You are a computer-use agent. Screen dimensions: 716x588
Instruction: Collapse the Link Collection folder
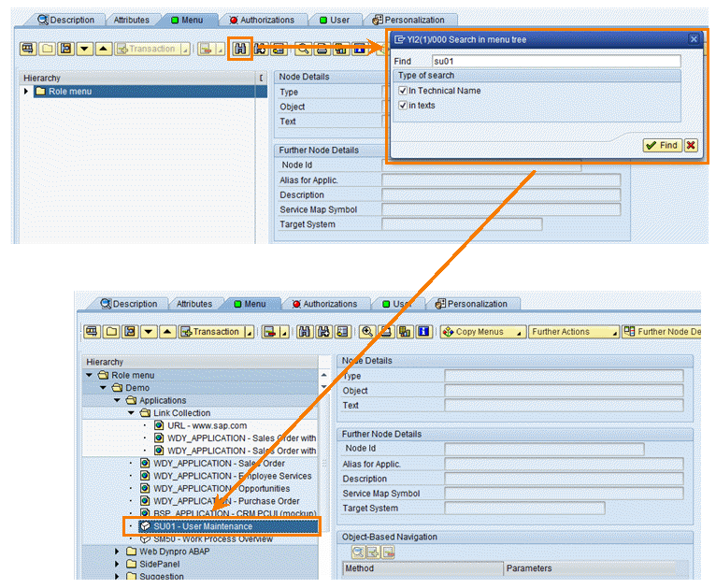tap(132, 412)
